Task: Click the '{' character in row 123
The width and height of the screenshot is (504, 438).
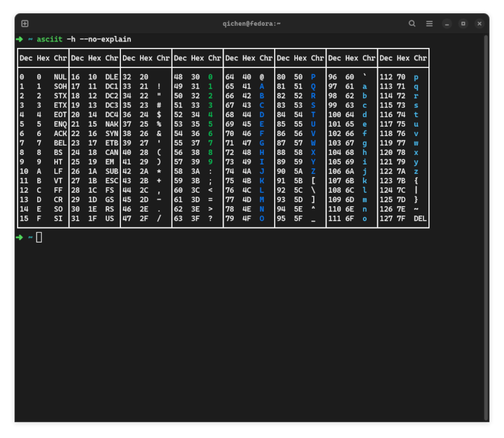Action: pyautogui.click(x=416, y=181)
